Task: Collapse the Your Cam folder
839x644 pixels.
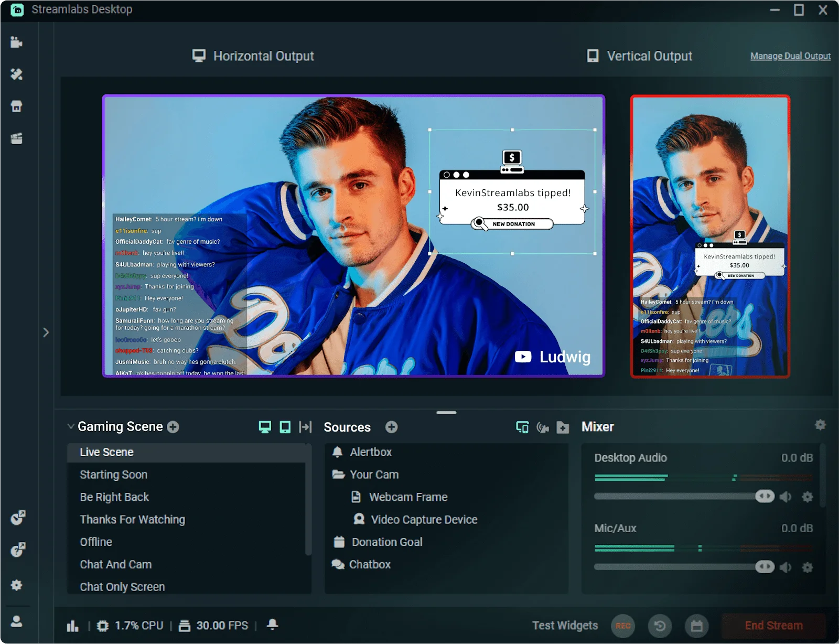Action: click(x=338, y=475)
